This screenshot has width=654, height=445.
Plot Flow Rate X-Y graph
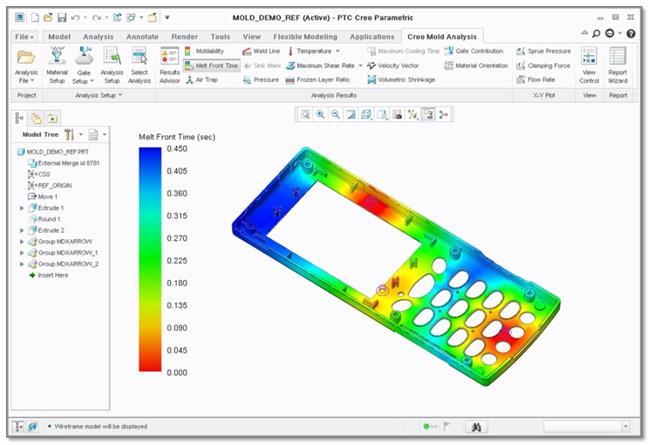536,80
